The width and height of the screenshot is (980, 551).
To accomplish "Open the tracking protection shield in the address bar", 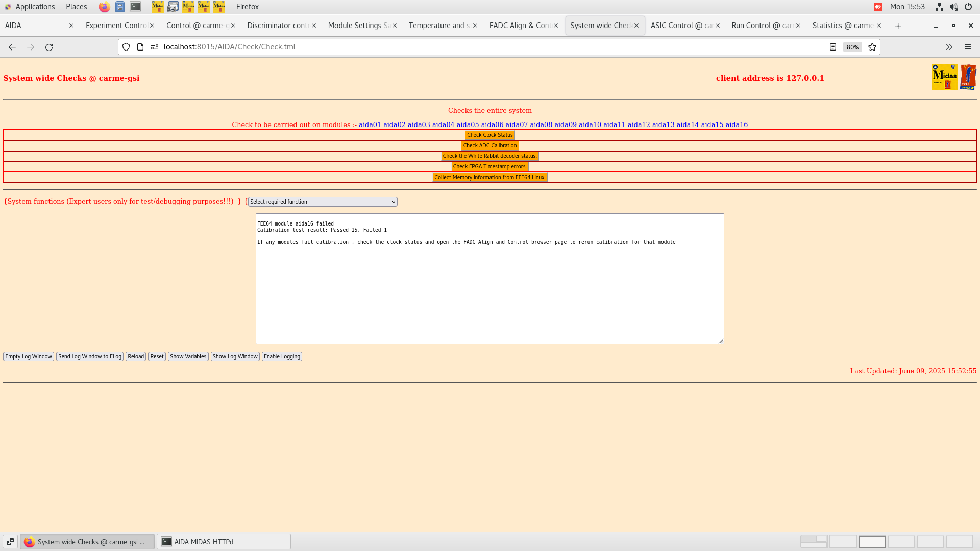I will [126, 47].
